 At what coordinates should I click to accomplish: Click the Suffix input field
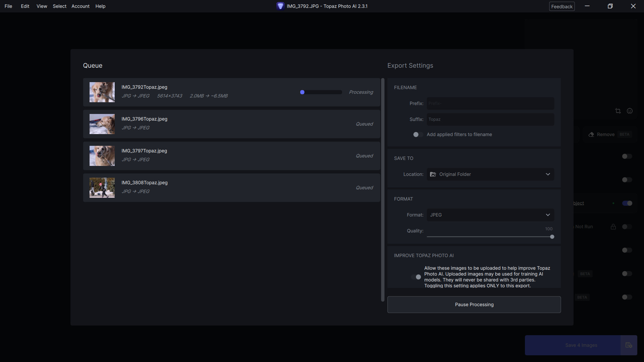pos(490,119)
